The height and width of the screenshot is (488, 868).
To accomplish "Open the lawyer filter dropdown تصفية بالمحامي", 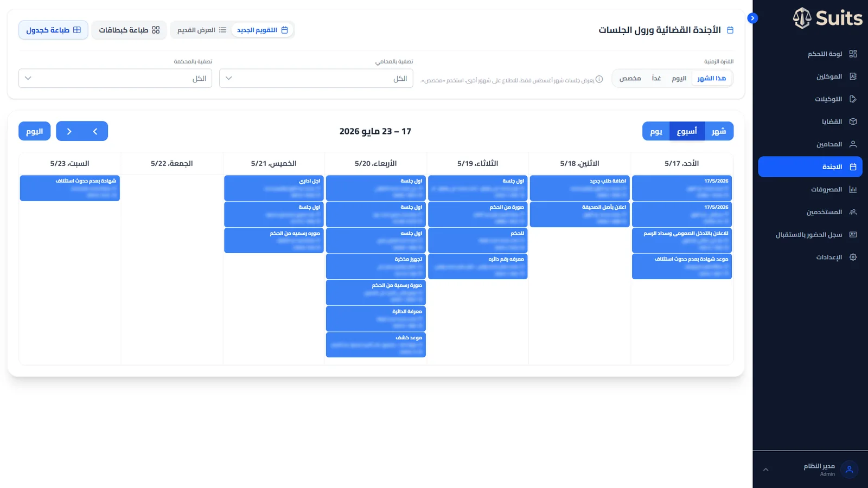I will pos(316,79).
